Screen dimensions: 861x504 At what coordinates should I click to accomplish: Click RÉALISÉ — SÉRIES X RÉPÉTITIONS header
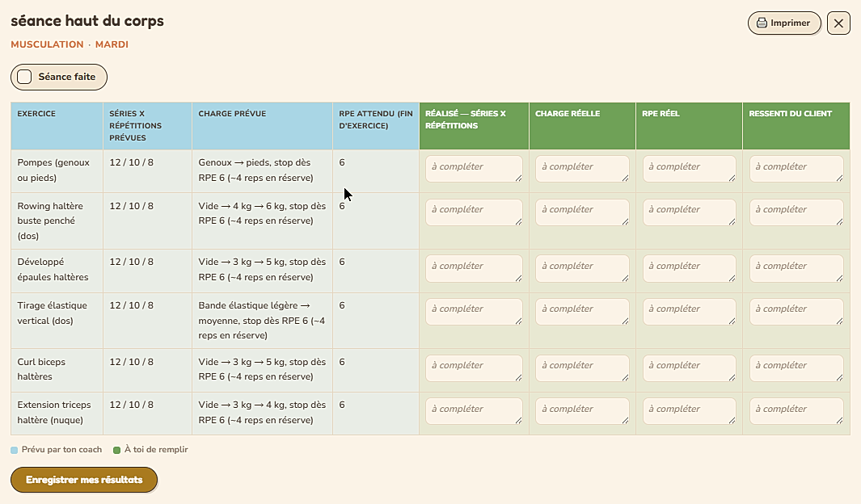pos(475,125)
